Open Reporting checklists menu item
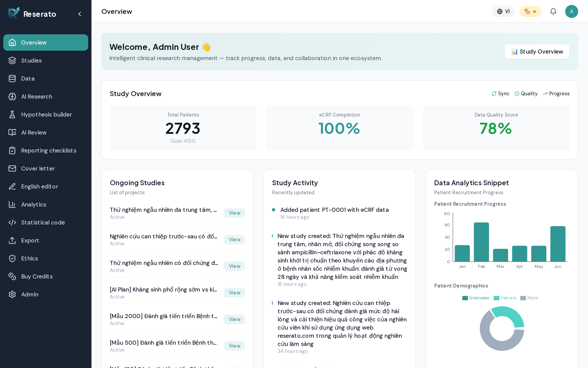The width and height of the screenshot is (588, 368). coord(46,151)
